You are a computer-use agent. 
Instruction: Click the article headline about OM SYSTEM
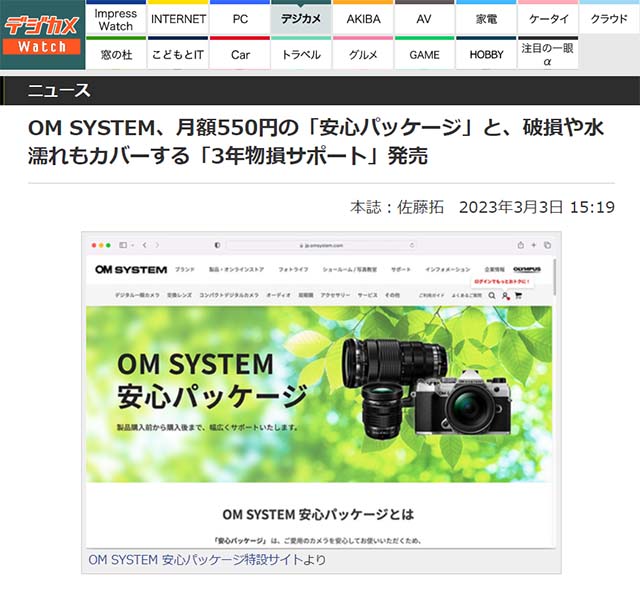coord(315,142)
